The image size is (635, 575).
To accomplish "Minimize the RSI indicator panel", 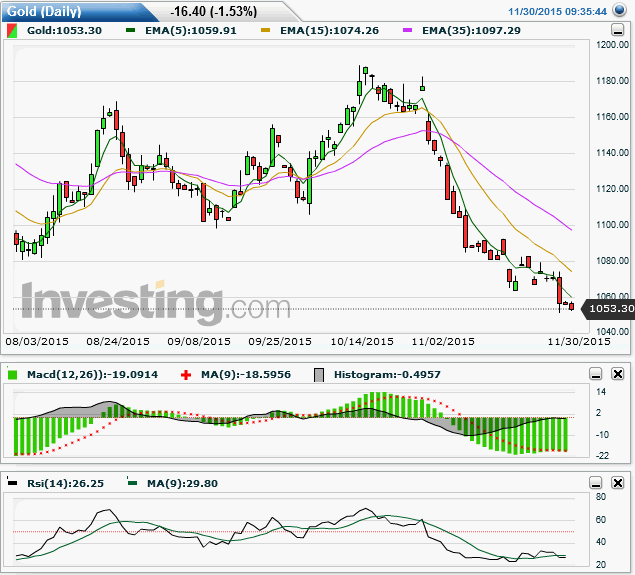I will (596, 483).
